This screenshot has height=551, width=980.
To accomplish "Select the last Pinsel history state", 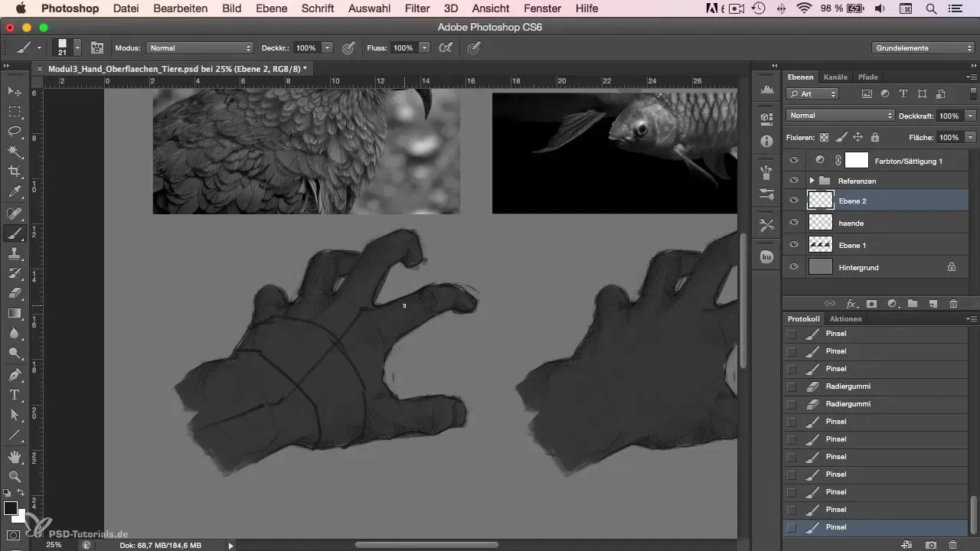I will [875, 527].
